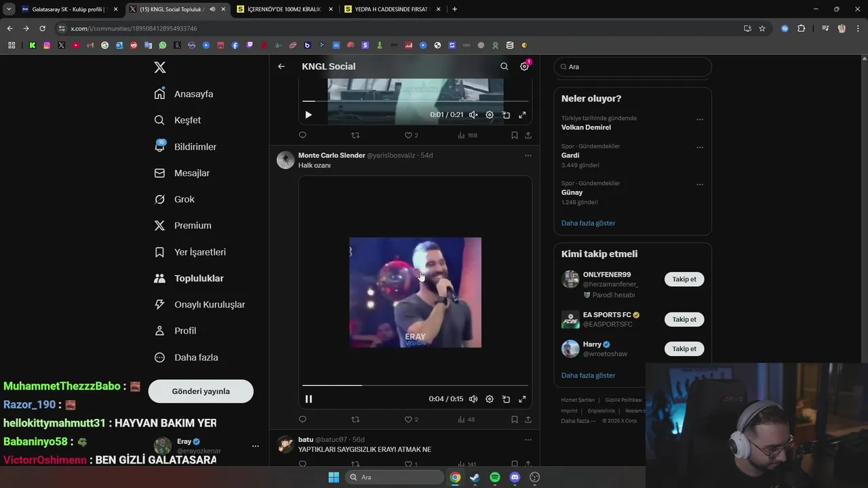Open Monte Carlo Slender profile avatar
Viewport: 868px width, 488px height.
pyautogui.click(x=285, y=160)
